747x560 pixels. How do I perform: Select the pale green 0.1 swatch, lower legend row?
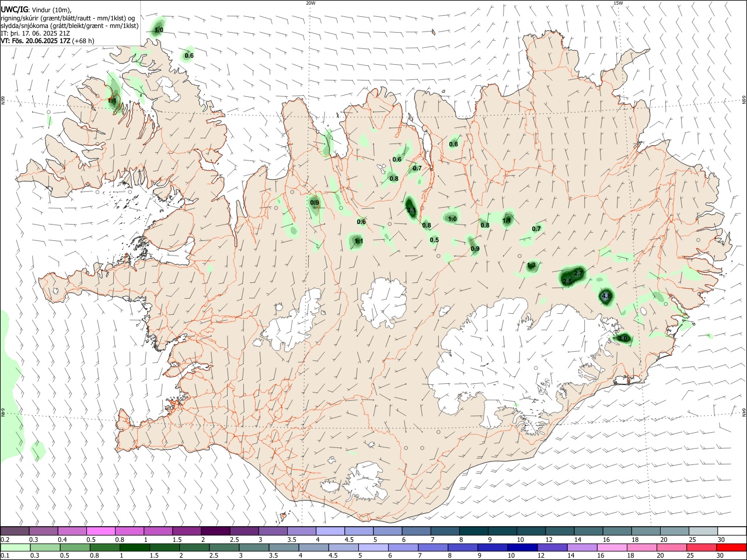coord(15,547)
